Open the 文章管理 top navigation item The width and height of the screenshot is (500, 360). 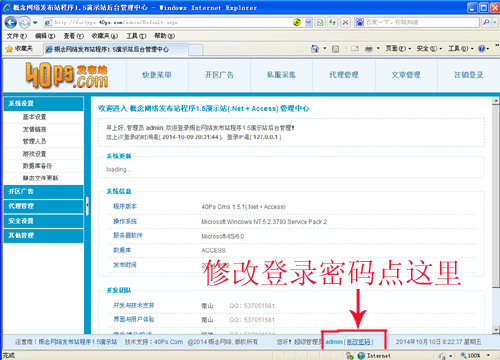pos(406,75)
